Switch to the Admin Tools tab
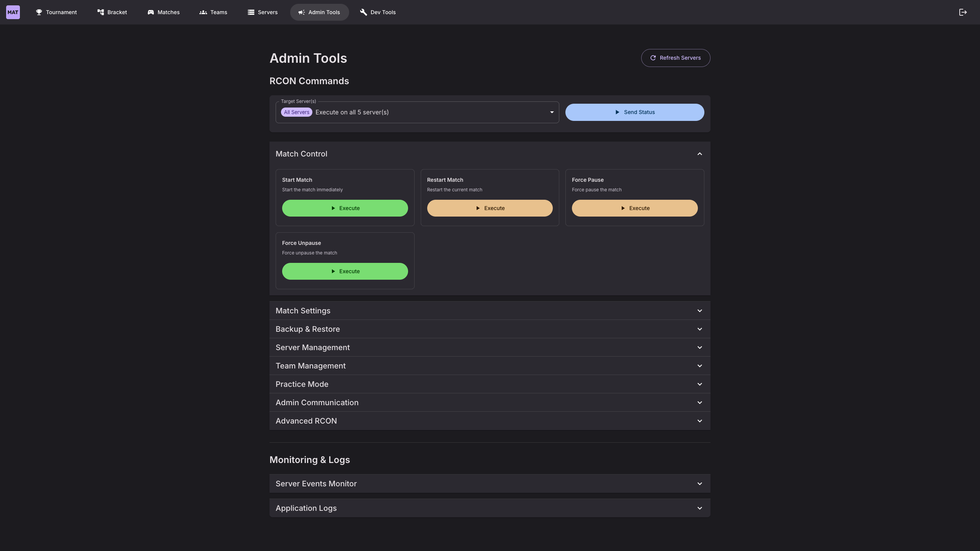The height and width of the screenshot is (551, 980). point(319,12)
